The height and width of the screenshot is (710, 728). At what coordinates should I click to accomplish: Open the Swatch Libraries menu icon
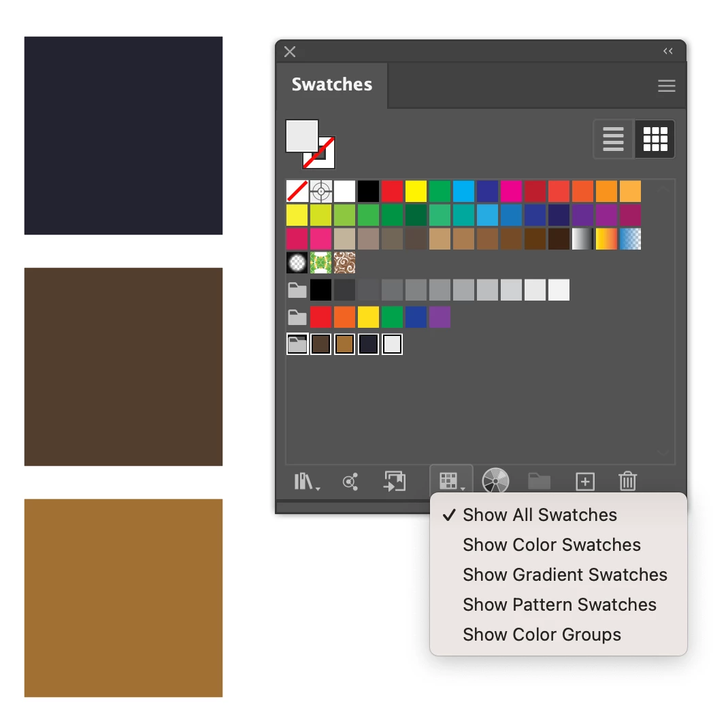pyautogui.click(x=306, y=481)
